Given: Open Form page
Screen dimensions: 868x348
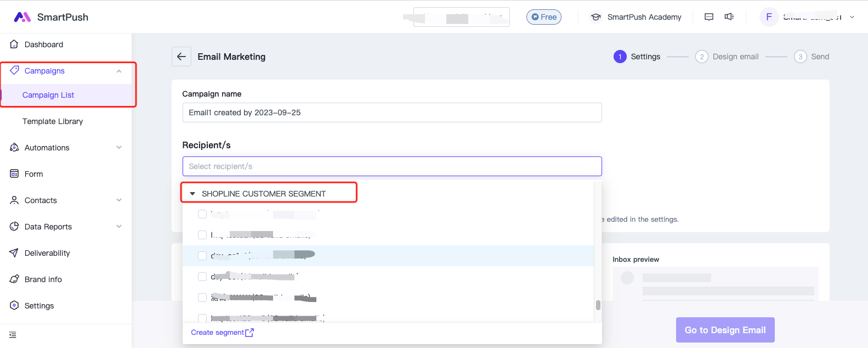Looking at the screenshot, I should 33,174.
